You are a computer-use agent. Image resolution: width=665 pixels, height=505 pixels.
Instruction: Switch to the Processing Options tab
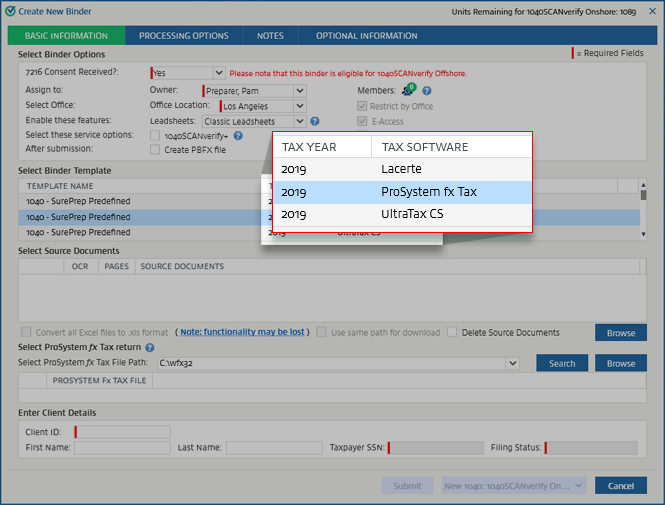pos(184,36)
